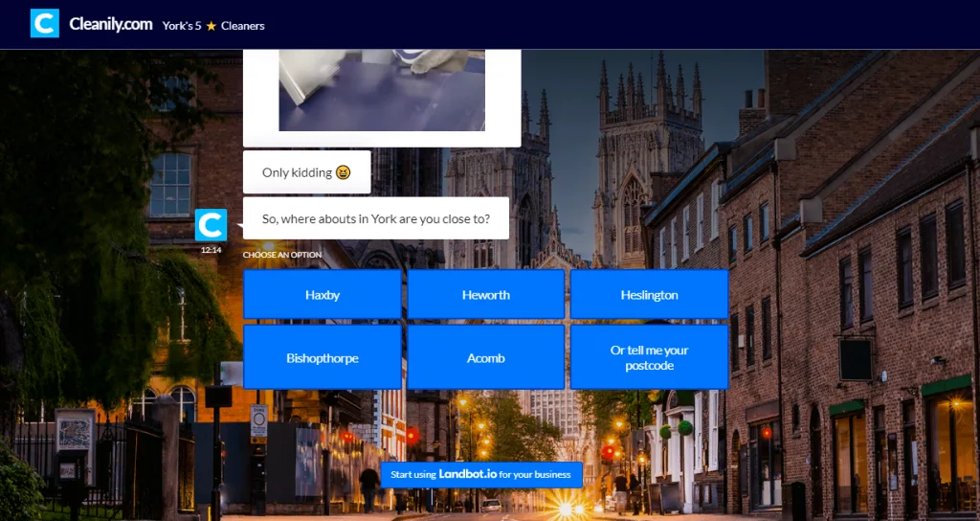Click the laughing emoji in chat bubble

coord(343,172)
